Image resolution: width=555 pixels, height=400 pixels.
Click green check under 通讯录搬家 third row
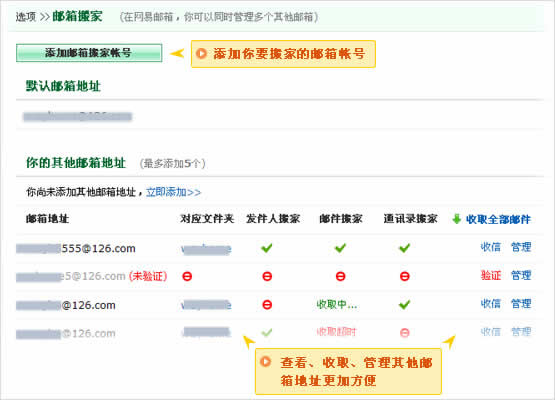pyautogui.click(x=404, y=304)
